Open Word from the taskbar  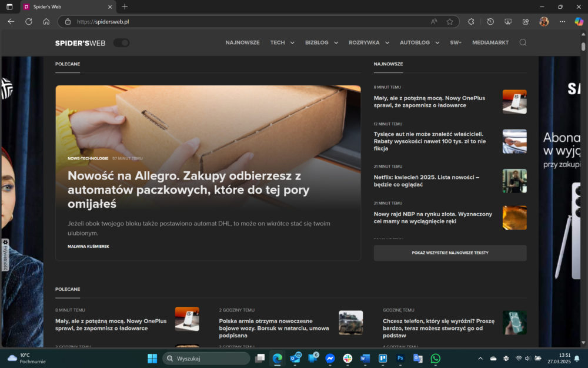[365, 359]
